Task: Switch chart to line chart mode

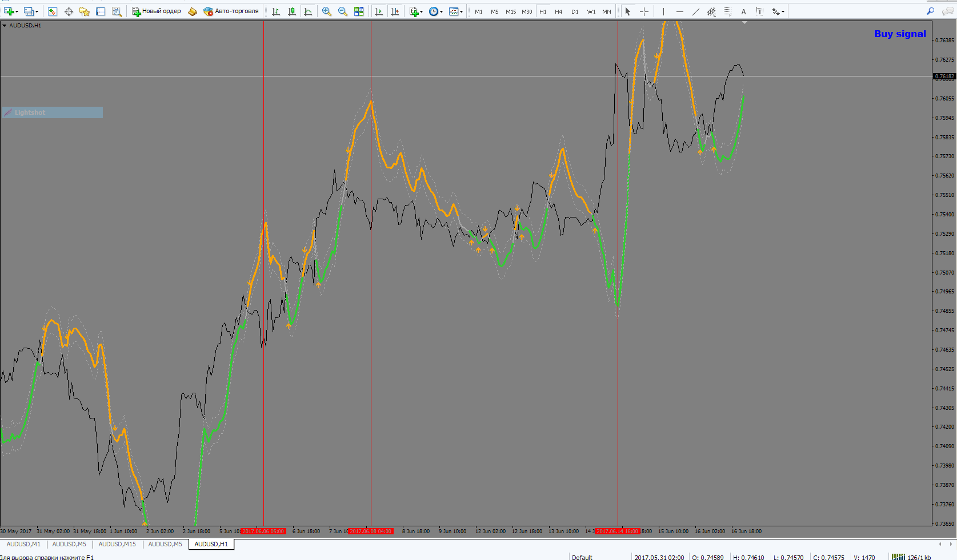Action: 308,11
